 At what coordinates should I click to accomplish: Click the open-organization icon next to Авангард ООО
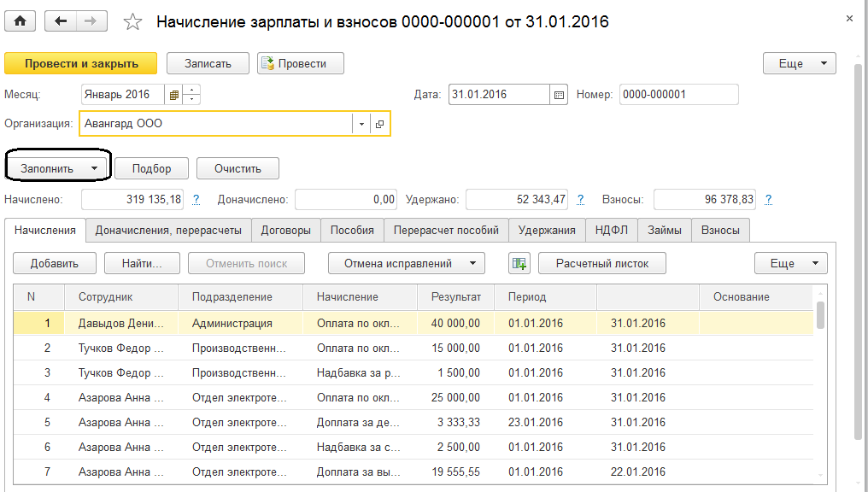(x=380, y=124)
